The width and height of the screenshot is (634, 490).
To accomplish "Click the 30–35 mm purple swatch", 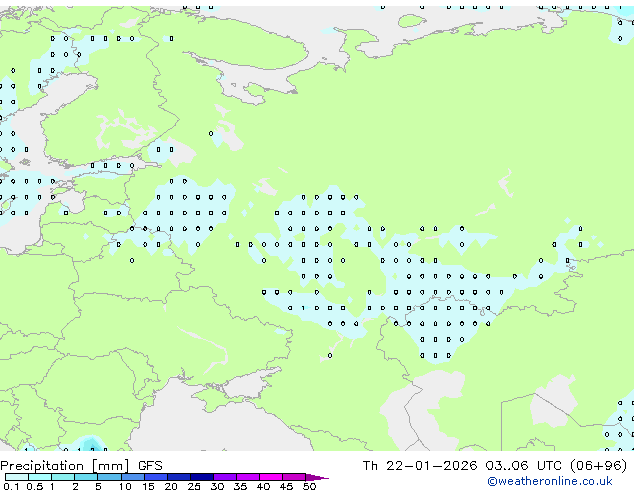I will pos(225,477).
